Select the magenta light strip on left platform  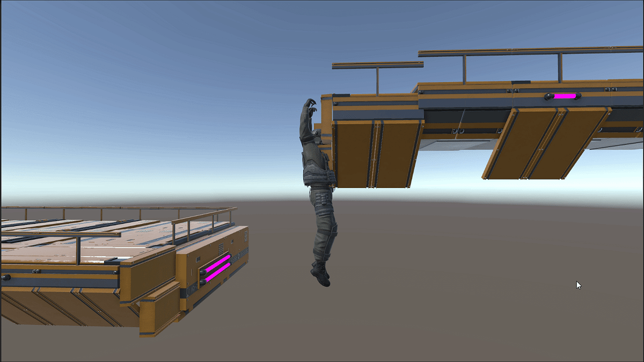pos(217,262)
